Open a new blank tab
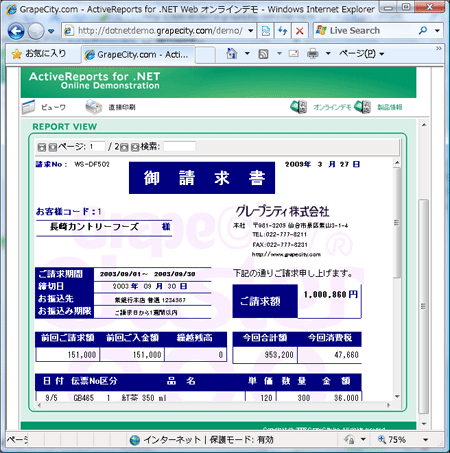The height and width of the screenshot is (453, 450). pyautogui.click(x=205, y=55)
